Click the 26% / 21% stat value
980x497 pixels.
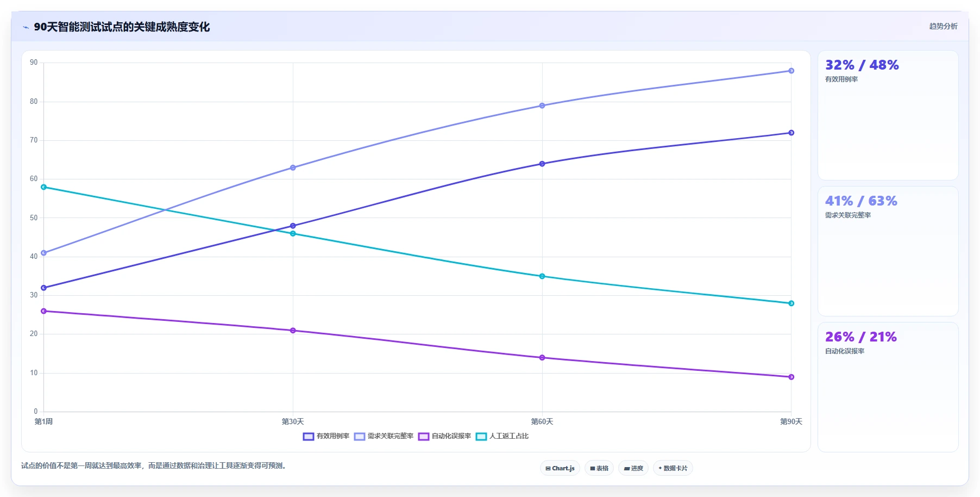[861, 337]
